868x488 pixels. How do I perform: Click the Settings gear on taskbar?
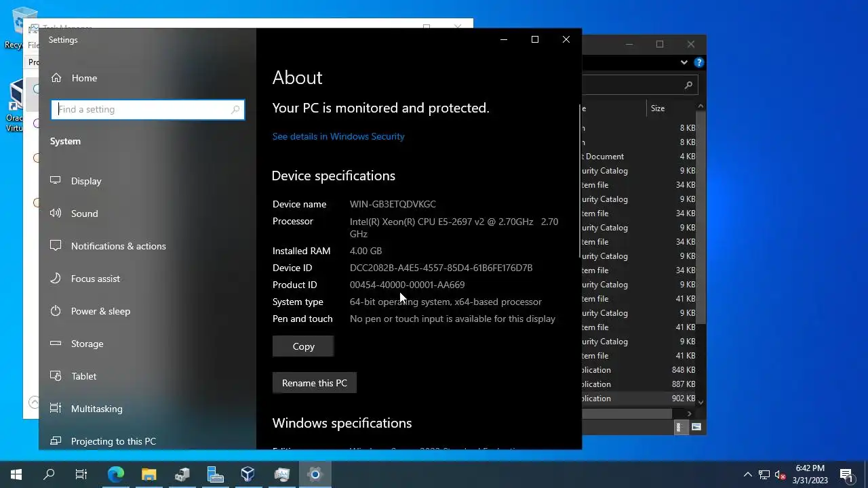[315, 474]
